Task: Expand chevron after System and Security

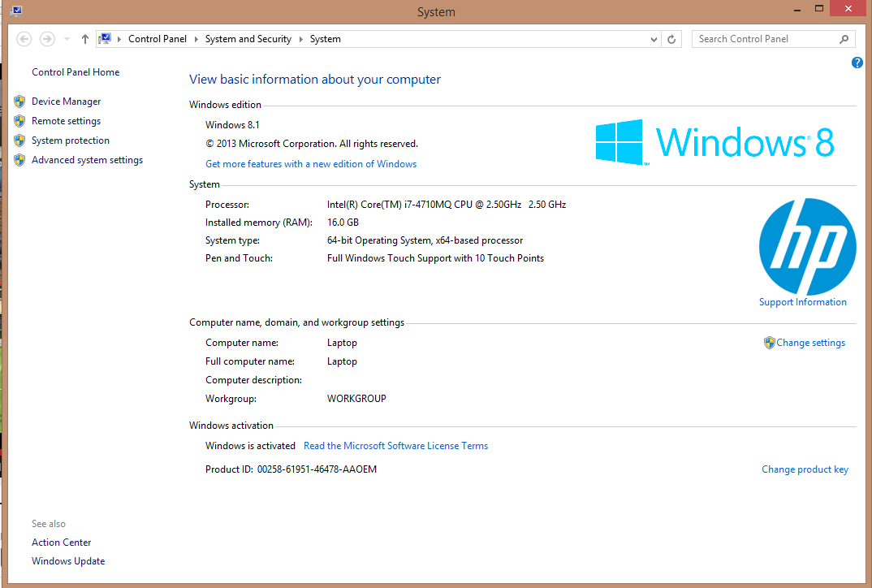Action: 301,39
